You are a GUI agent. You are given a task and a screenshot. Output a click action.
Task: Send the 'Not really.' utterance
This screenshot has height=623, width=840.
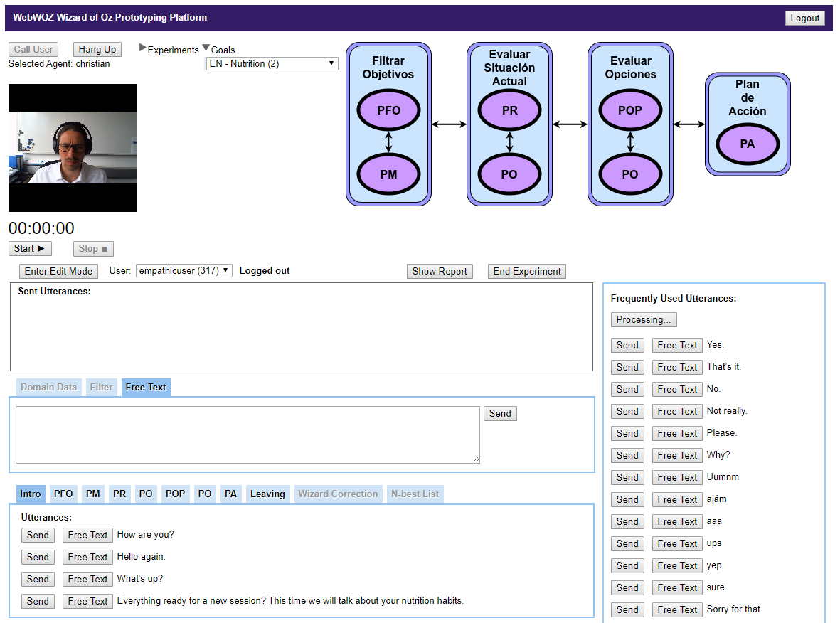click(627, 411)
